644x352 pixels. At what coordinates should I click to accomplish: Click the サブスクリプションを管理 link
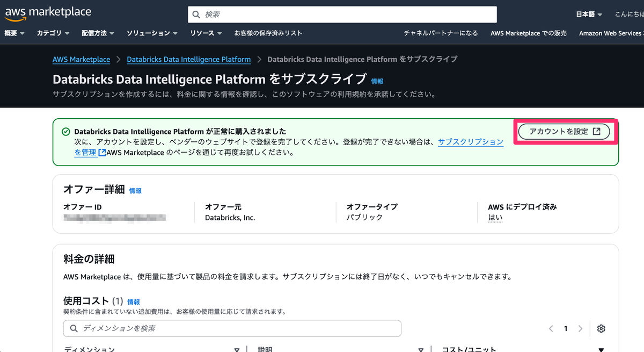pos(471,142)
